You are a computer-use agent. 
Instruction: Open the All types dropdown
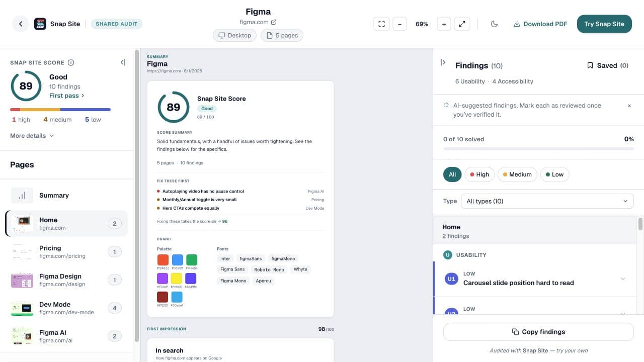tap(547, 201)
